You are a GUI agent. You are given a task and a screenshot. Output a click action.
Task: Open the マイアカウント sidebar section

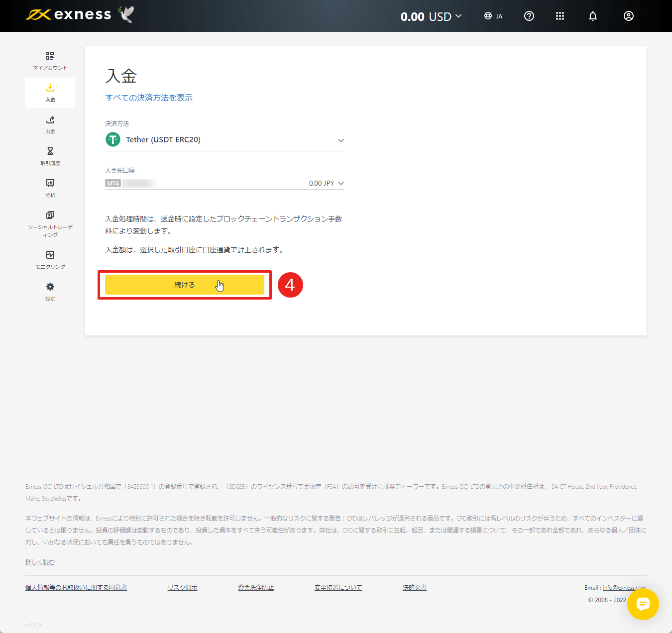click(50, 60)
